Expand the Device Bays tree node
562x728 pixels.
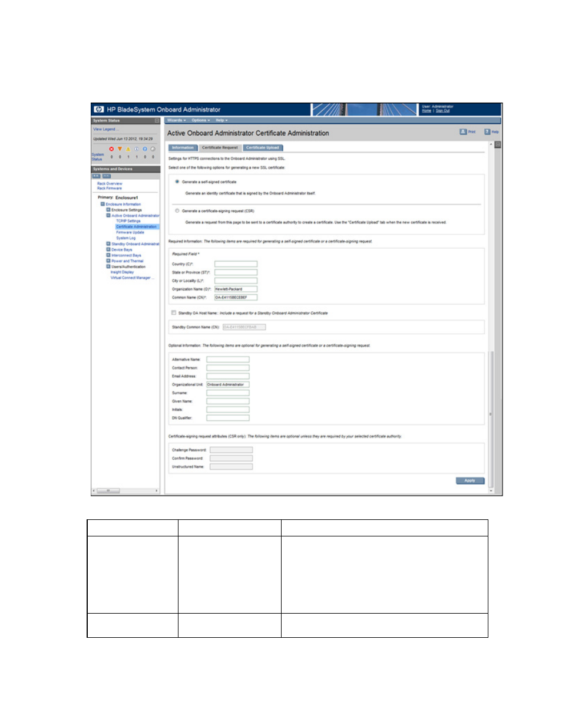pyautogui.click(x=108, y=249)
